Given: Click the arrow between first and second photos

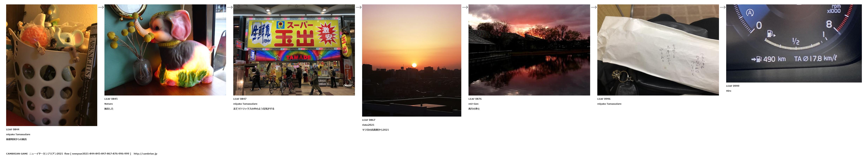Looking at the screenshot, I should click(x=101, y=7).
